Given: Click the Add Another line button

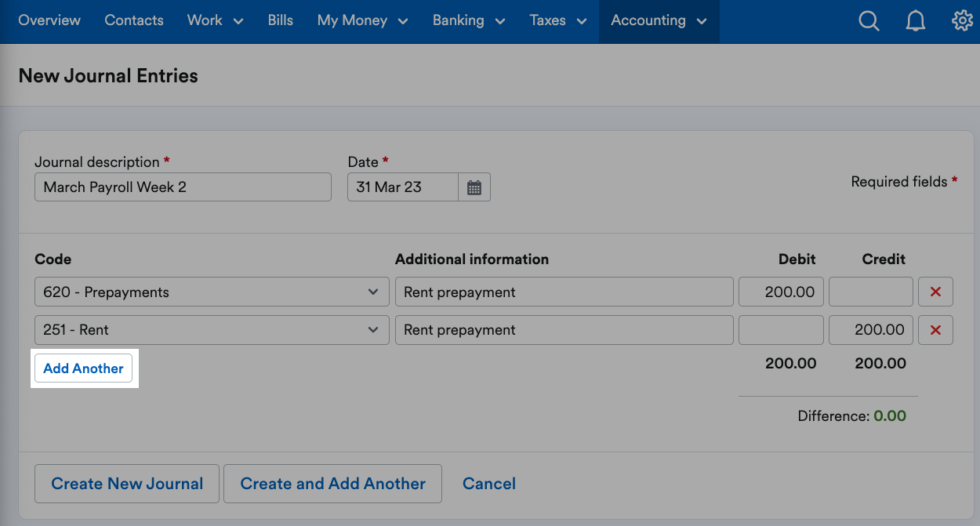Looking at the screenshot, I should [84, 368].
